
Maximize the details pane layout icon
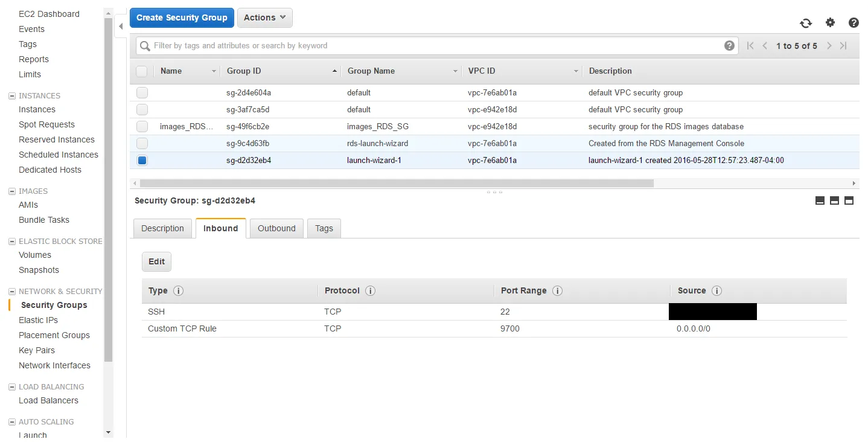849,200
